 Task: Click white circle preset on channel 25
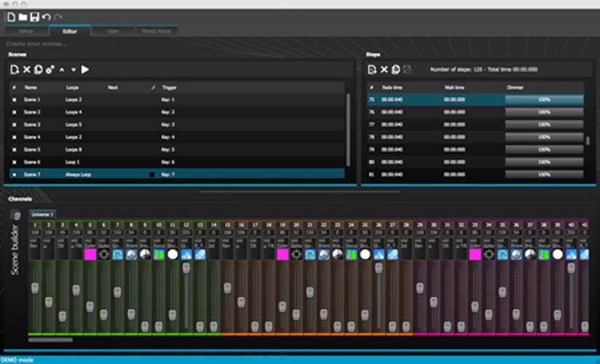[365, 255]
